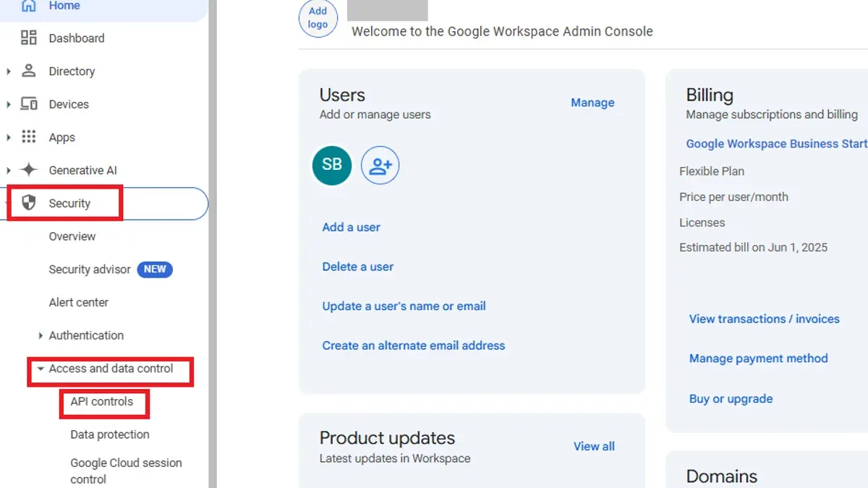The image size is (868, 488).
Task: Click Create an alternate email address
Action: click(x=414, y=346)
